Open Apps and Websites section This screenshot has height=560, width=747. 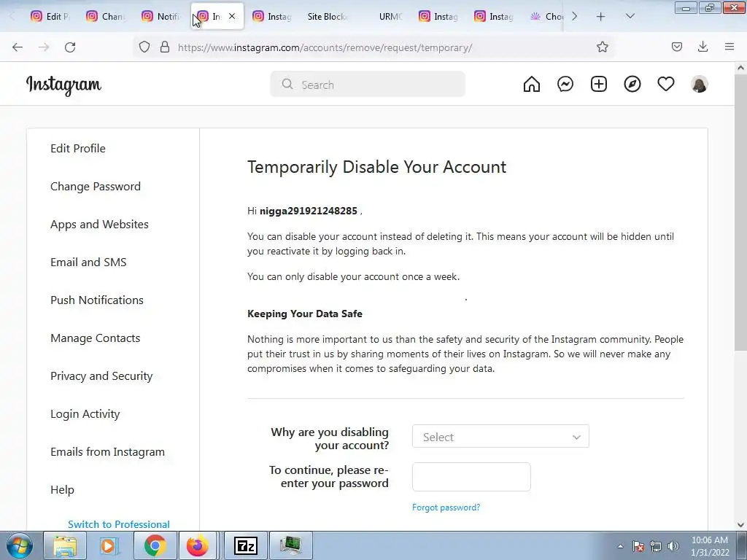pyautogui.click(x=99, y=225)
